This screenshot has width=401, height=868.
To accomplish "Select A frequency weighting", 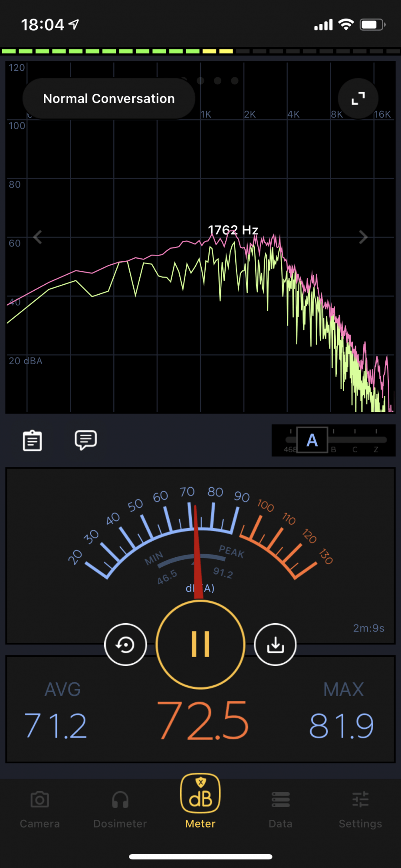I will [x=312, y=440].
